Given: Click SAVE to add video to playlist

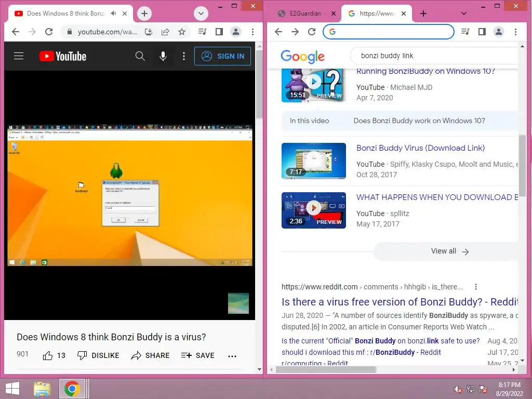Looking at the screenshot, I should pyautogui.click(x=198, y=355).
